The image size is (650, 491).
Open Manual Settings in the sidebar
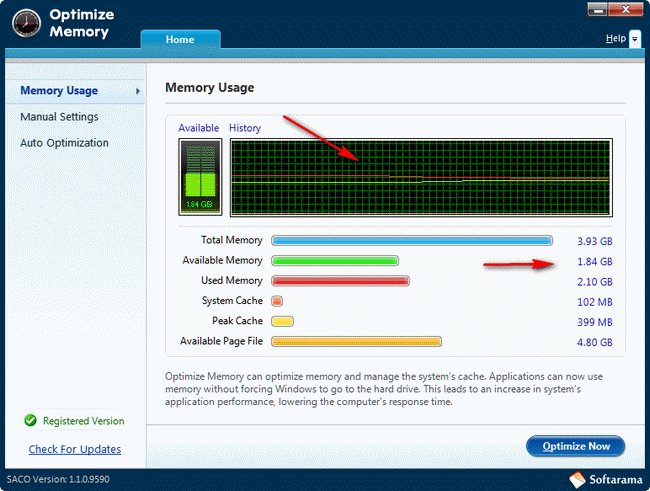tap(59, 117)
